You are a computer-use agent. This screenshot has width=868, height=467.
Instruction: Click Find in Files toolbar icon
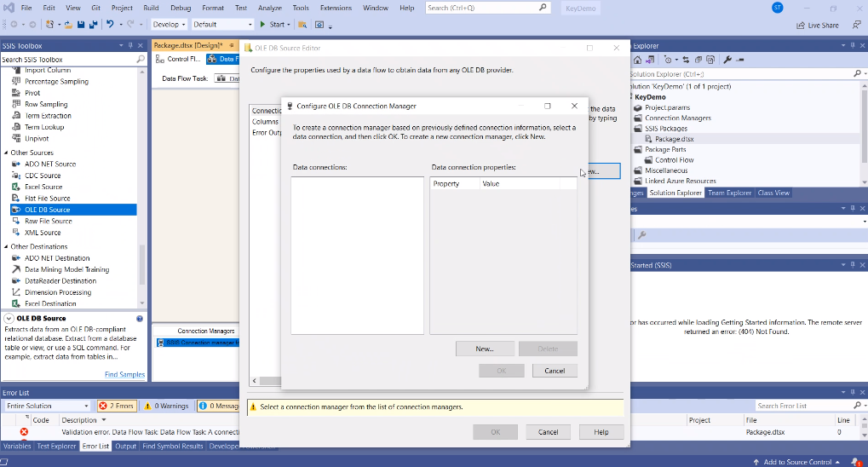[302, 25]
